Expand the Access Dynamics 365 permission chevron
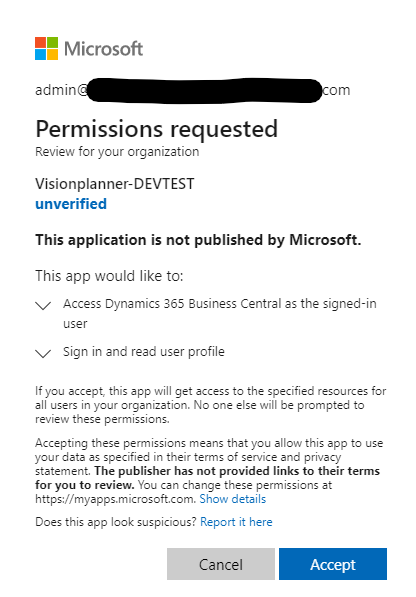The width and height of the screenshot is (416, 597). pyautogui.click(x=43, y=305)
